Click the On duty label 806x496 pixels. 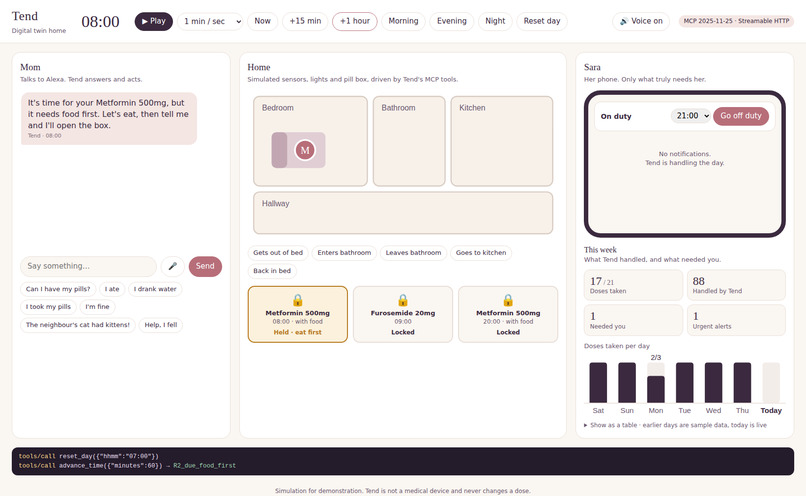click(x=616, y=116)
